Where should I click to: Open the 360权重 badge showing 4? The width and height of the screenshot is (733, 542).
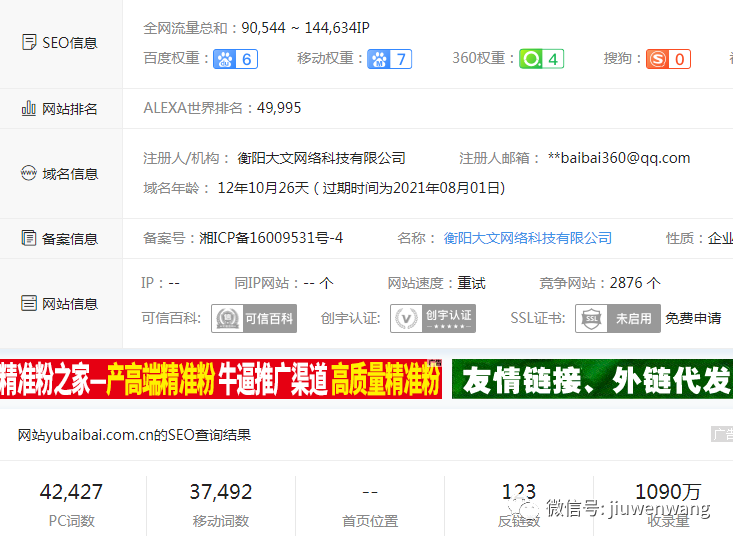point(541,59)
